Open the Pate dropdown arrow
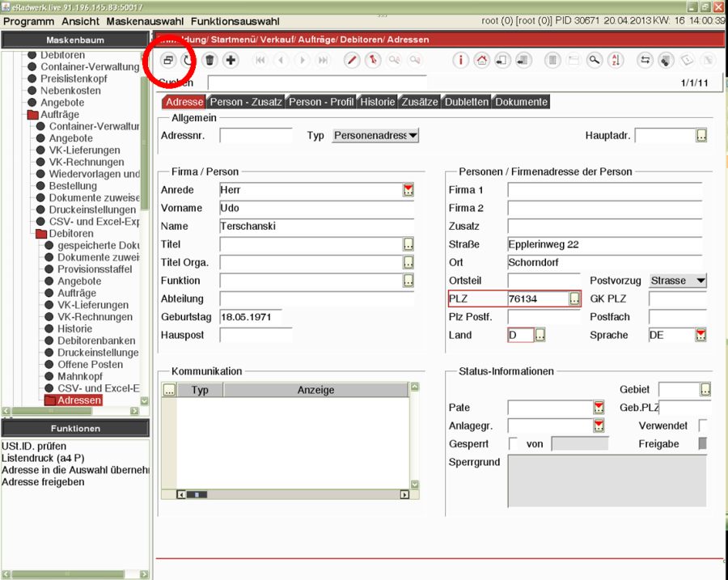This screenshot has height=580, width=728. (x=599, y=408)
